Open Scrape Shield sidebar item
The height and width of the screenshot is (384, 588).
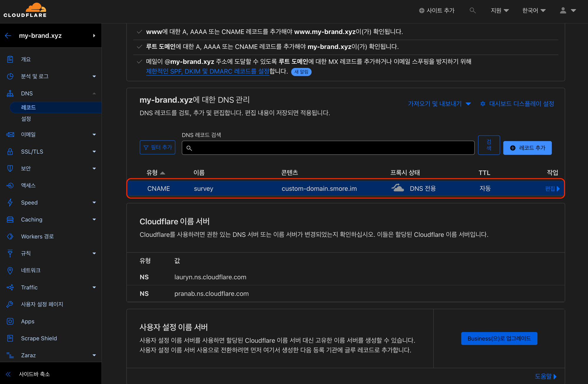(x=39, y=338)
